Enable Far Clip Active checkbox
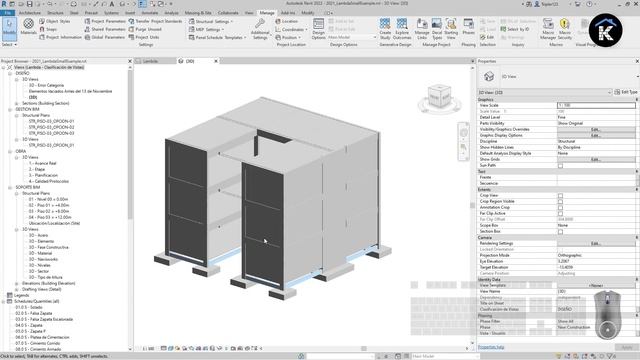Viewport: 640px width, 360px height. click(560, 213)
